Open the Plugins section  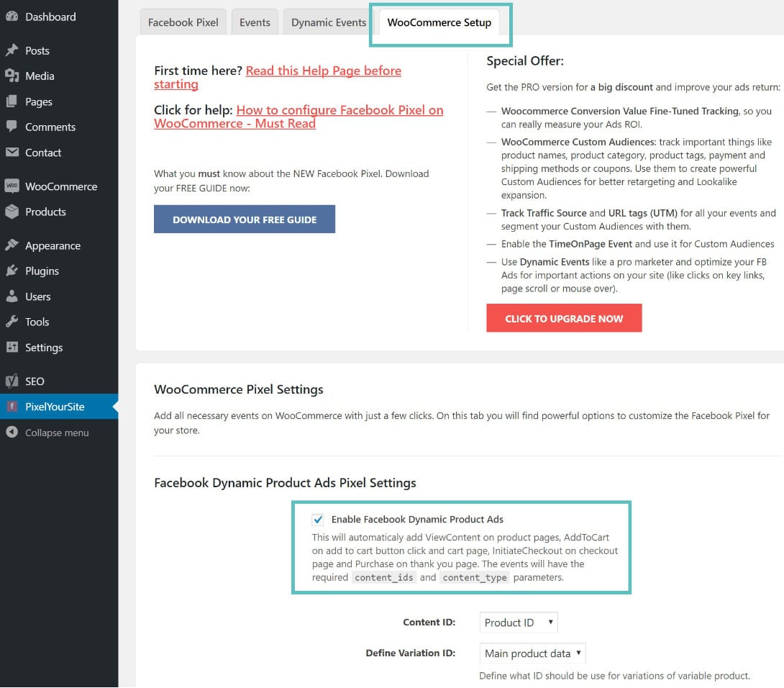click(42, 271)
